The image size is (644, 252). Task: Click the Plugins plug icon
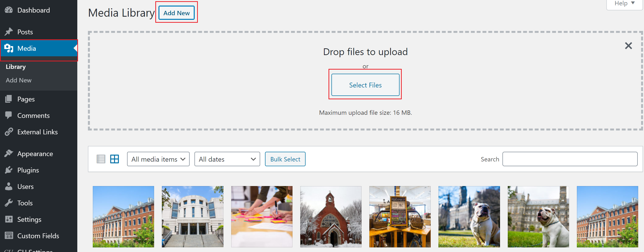click(9, 170)
